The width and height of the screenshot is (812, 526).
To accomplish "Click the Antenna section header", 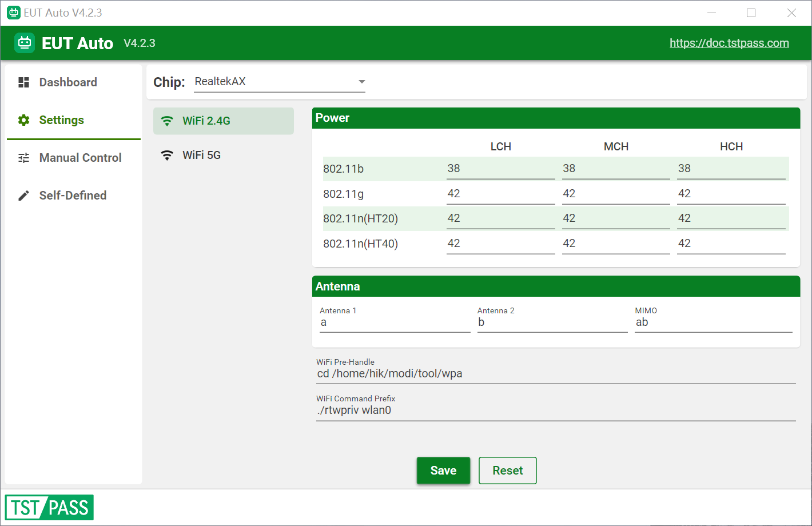I will (556, 286).
